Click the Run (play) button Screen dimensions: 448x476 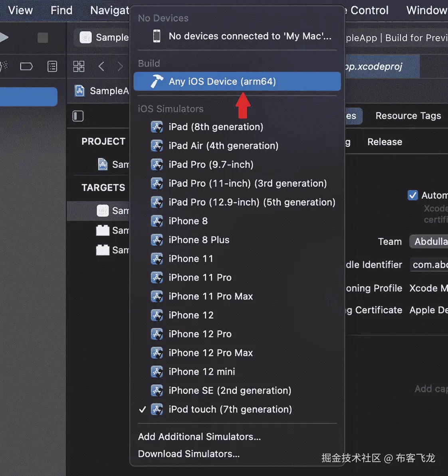click(4, 38)
